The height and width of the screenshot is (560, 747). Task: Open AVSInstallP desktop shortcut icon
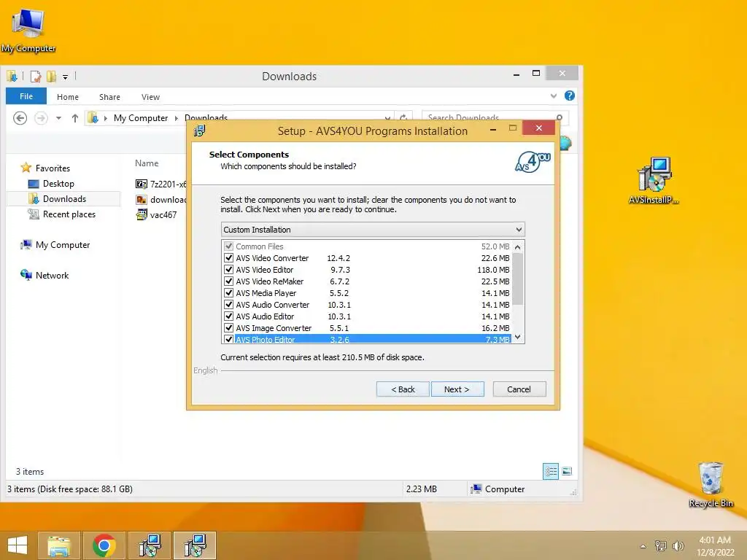654,181
